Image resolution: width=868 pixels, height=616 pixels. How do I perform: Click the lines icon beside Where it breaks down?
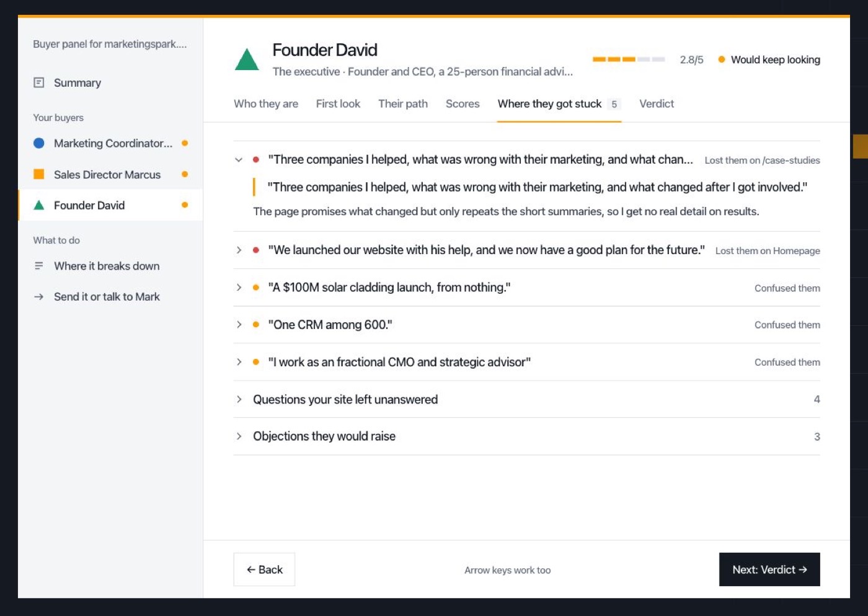coord(38,266)
